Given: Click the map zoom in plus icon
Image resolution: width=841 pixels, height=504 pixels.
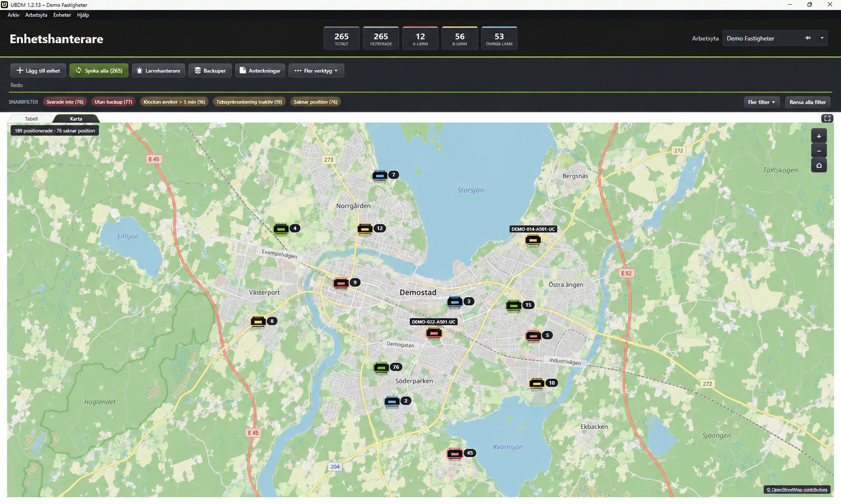Looking at the screenshot, I should (819, 136).
